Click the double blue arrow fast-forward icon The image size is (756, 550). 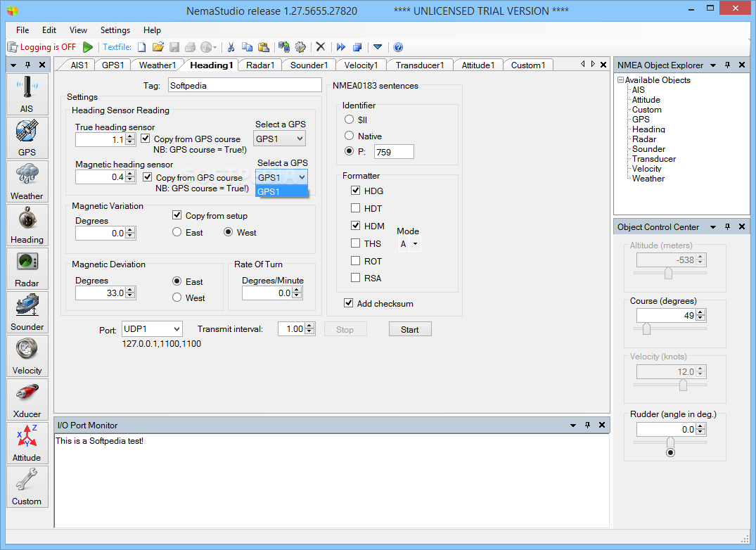341,46
